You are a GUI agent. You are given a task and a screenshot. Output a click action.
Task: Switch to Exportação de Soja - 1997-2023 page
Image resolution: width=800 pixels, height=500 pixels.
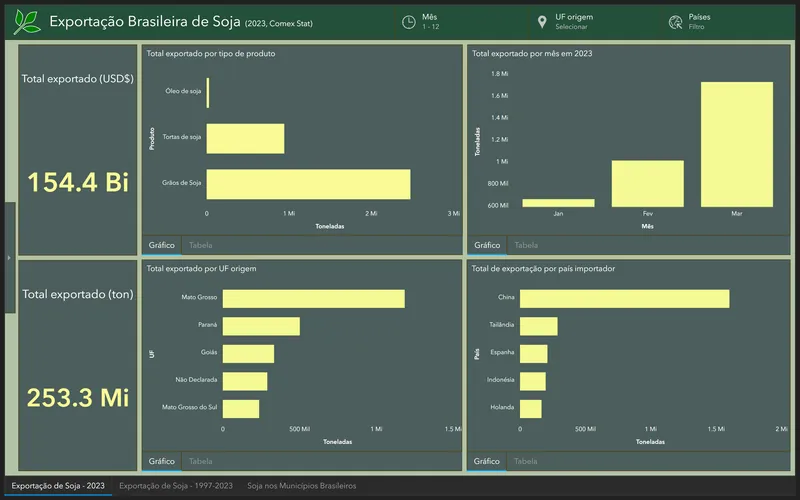coord(176,486)
